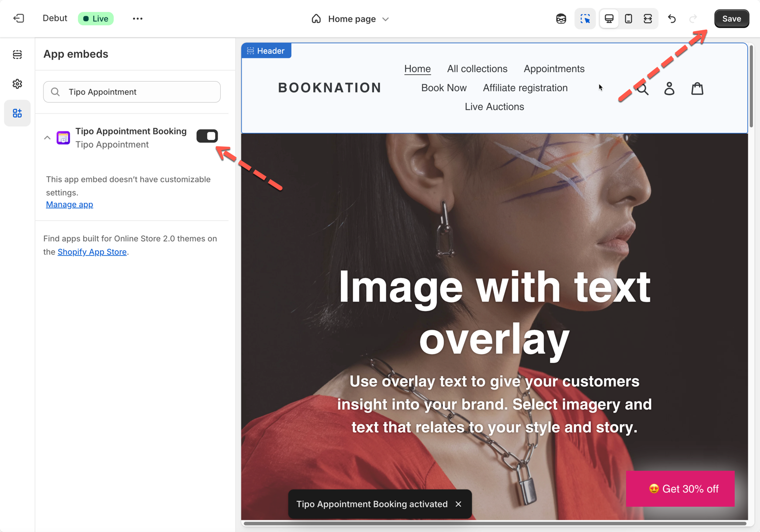Click the Save button

click(731, 19)
